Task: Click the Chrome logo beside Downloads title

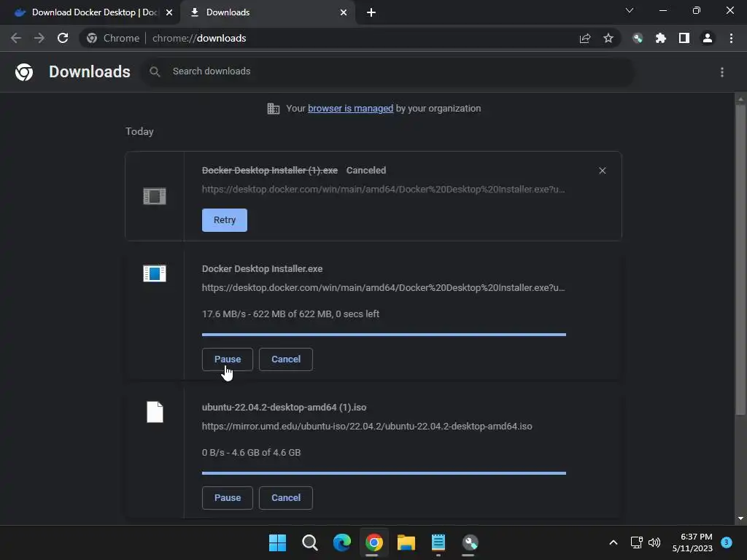Action: (24, 72)
